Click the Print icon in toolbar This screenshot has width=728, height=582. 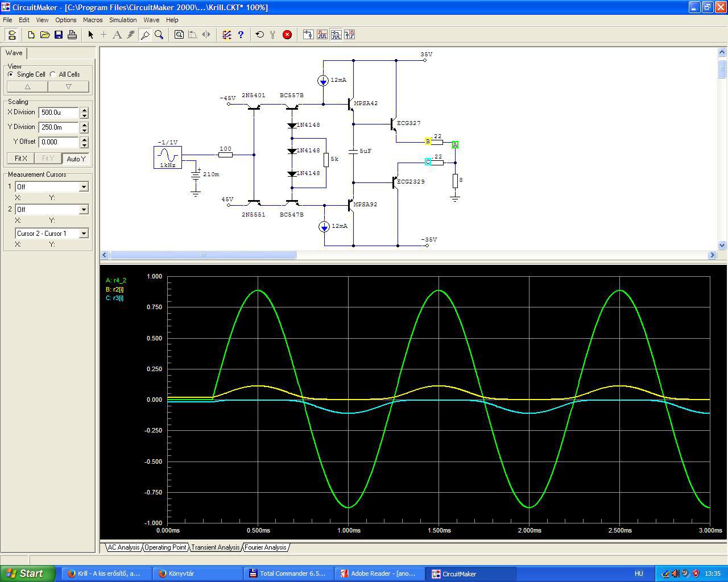pos(72,35)
